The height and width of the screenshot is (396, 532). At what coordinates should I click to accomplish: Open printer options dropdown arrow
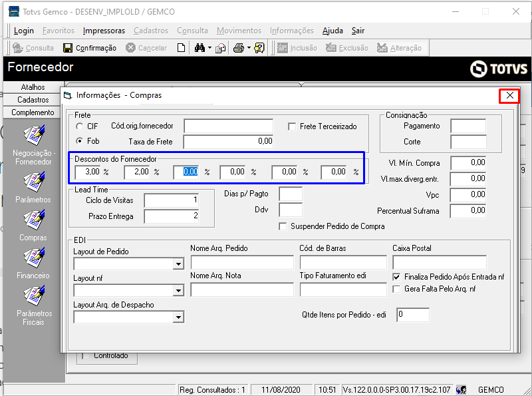point(249,48)
